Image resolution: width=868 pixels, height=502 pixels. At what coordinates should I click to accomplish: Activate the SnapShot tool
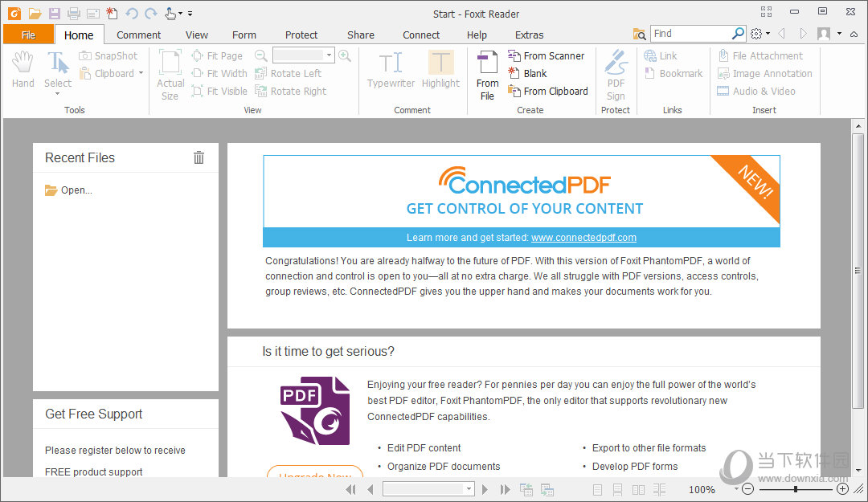[x=108, y=56]
